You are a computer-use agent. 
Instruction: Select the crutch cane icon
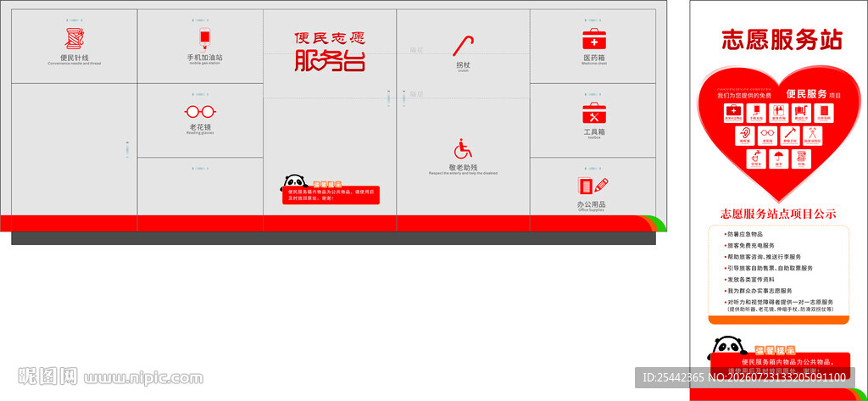464,46
